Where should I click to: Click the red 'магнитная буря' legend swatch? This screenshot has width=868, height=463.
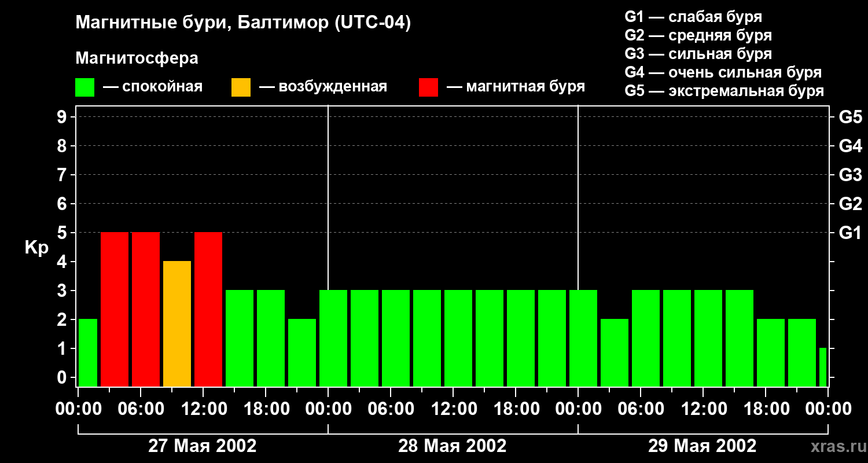[x=429, y=87]
